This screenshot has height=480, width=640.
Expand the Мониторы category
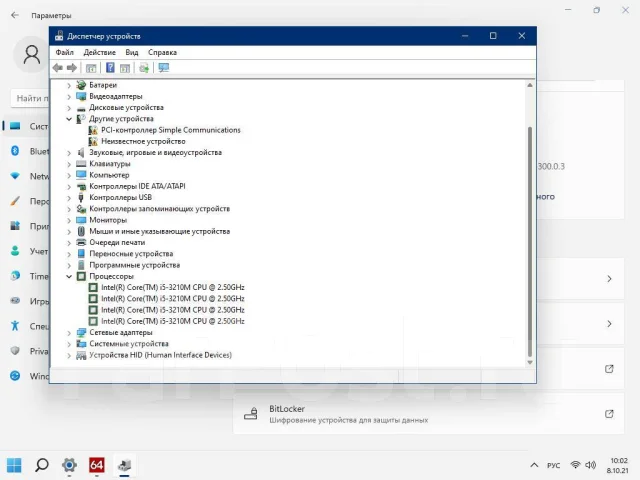tap(69, 220)
